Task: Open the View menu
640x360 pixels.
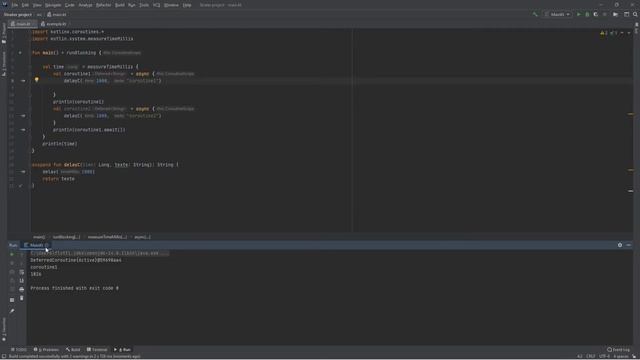Action: tap(37, 5)
